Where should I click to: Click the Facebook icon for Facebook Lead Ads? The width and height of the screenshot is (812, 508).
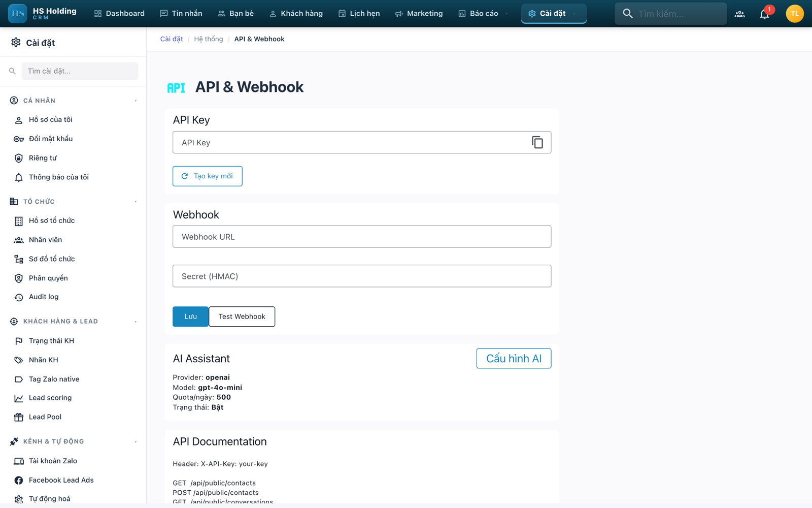[19, 480]
